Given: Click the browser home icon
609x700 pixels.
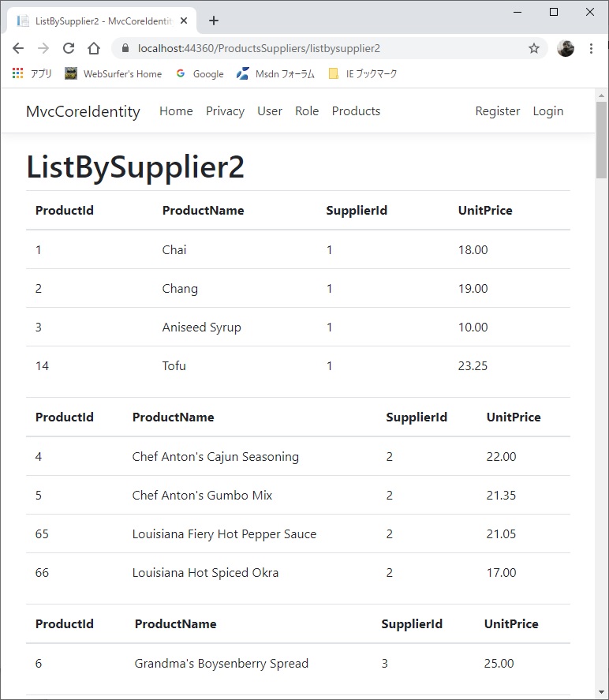Looking at the screenshot, I should (93, 47).
